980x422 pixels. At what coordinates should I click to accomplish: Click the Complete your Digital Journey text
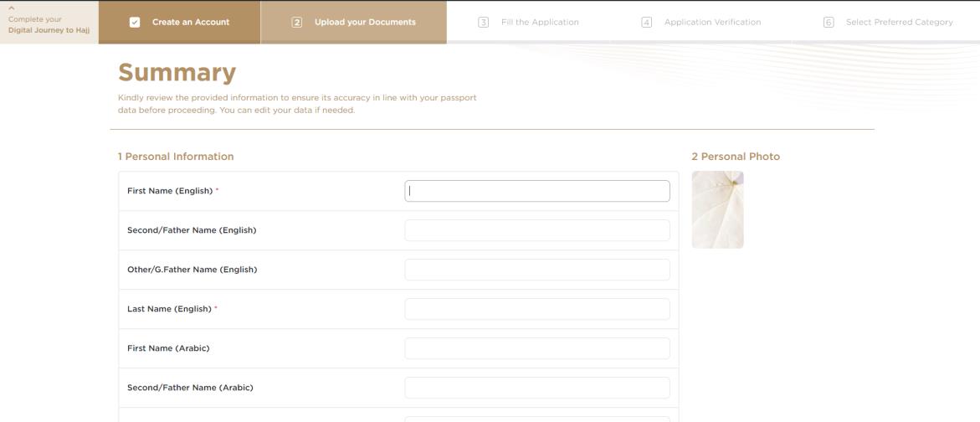point(49,24)
